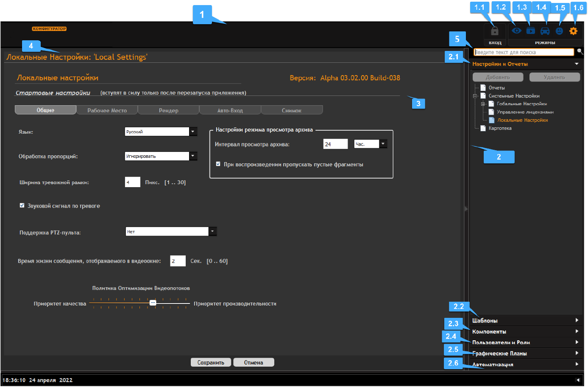Click the Отмена button
Screen dimensions: 588x387
click(x=254, y=362)
